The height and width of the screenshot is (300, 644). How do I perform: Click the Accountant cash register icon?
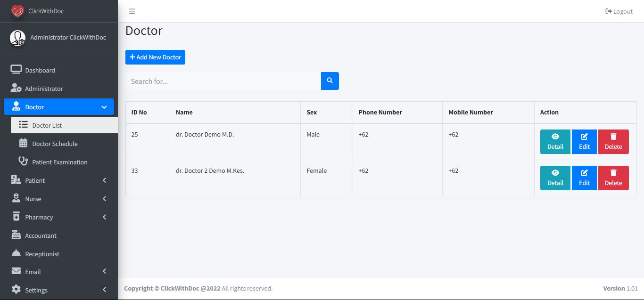(x=16, y=235)
